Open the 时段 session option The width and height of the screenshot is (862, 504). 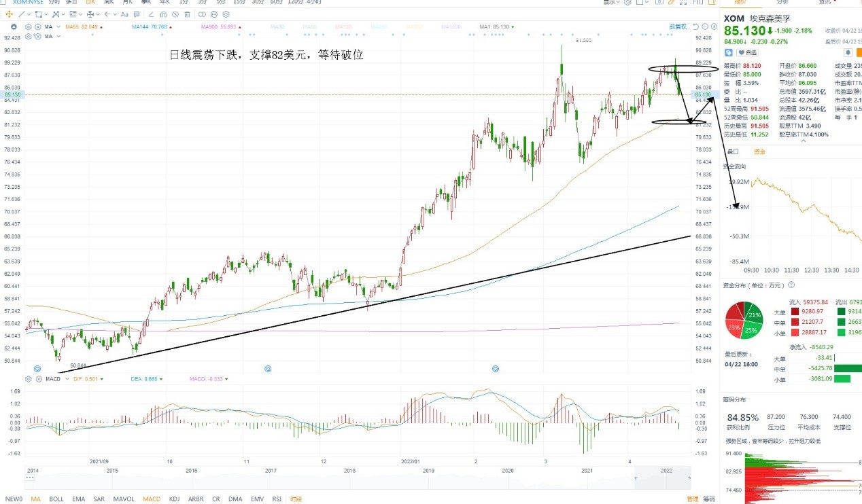296,499
